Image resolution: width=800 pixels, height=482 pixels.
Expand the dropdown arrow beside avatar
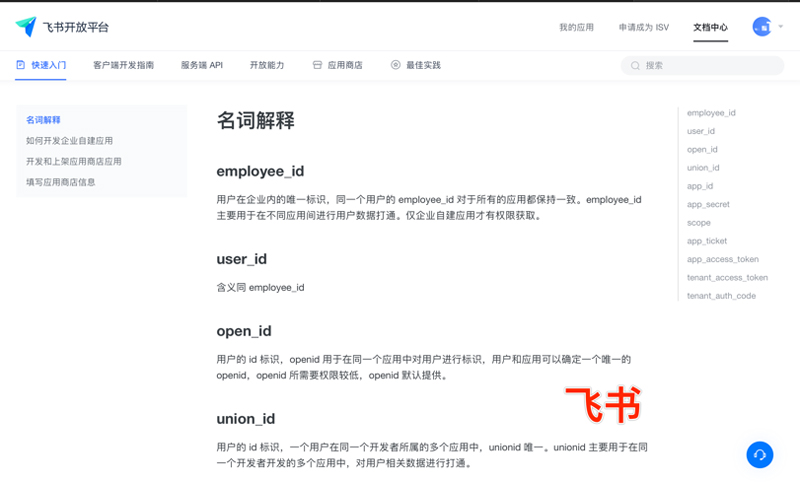tap(781, 27)
